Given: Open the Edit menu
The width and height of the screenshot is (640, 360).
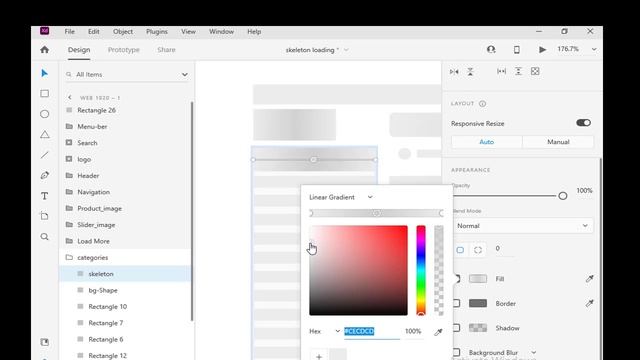Looking at the screenshot, I should point(93,31).
